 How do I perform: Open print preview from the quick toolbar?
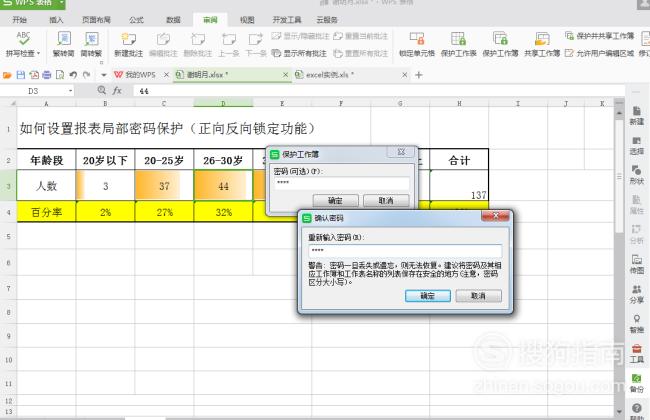[x=60, y=75]
